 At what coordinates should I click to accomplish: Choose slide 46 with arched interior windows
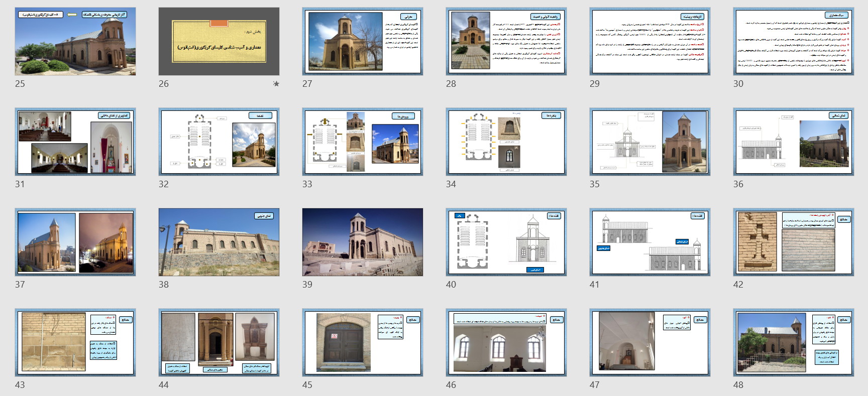(x=506, y=343)
